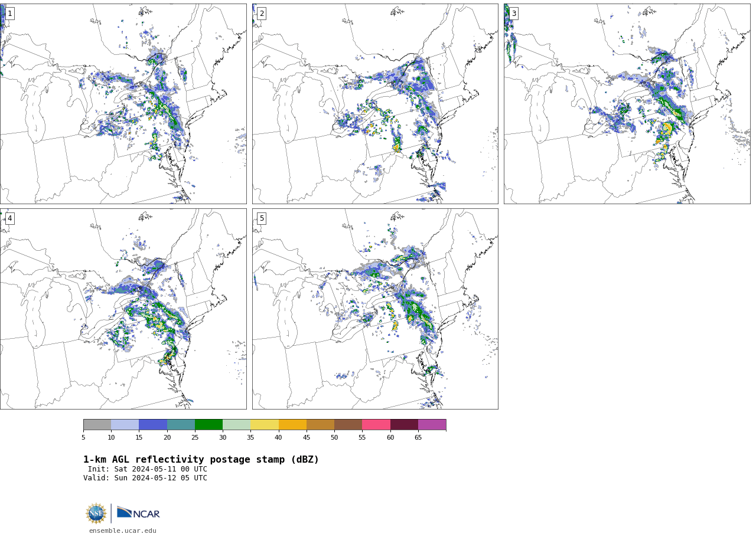Open ensemble member 5 reflectivity map

tap(375, 309)
